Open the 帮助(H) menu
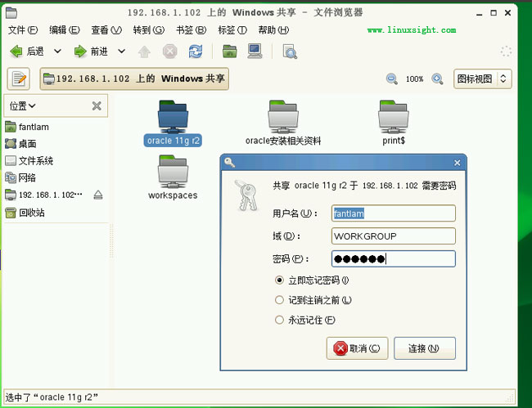The image size is (532, 408). click(x=273, y=30)
